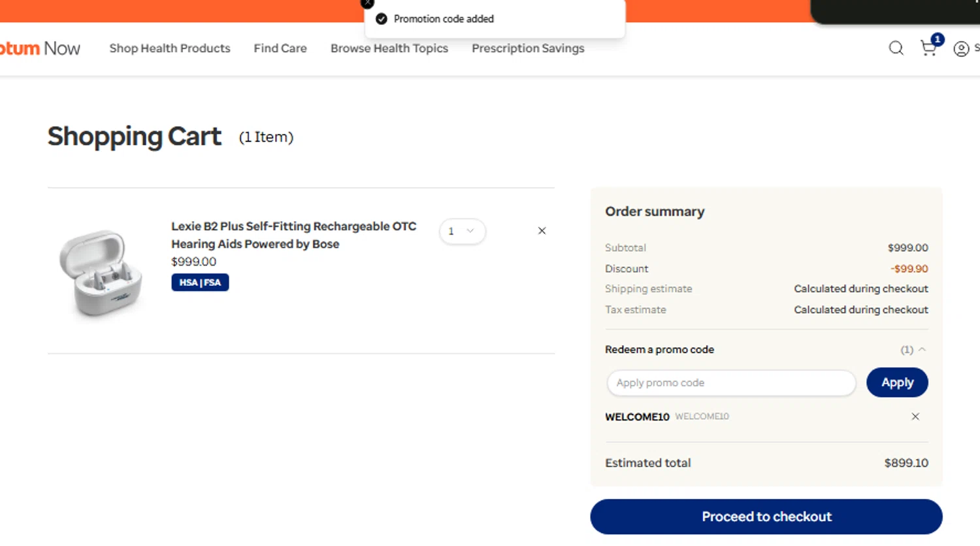Screen dimensions: 980x546
Task: Remove the WELCOME10 promo code
Action: pyautogui.click(x=915, y=417)
